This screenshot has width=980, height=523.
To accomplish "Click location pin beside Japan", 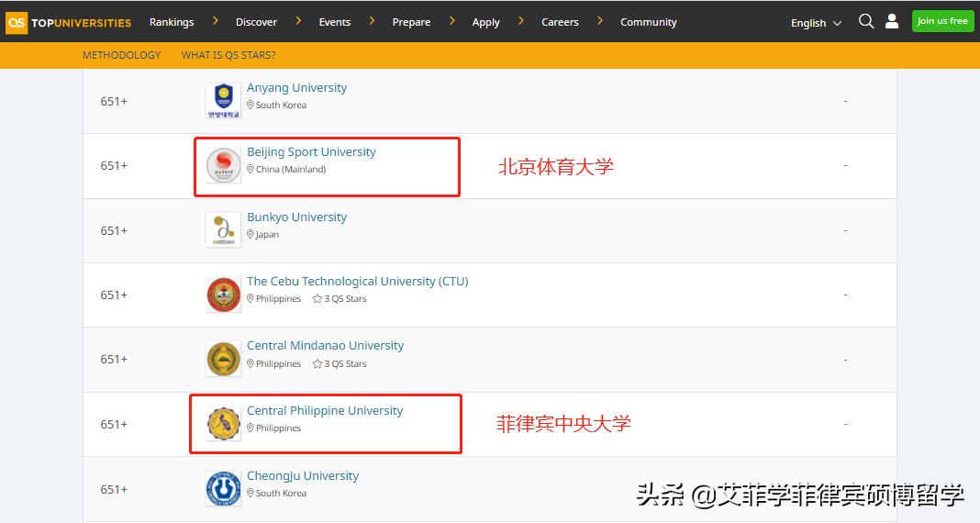I will click(251, 234).
